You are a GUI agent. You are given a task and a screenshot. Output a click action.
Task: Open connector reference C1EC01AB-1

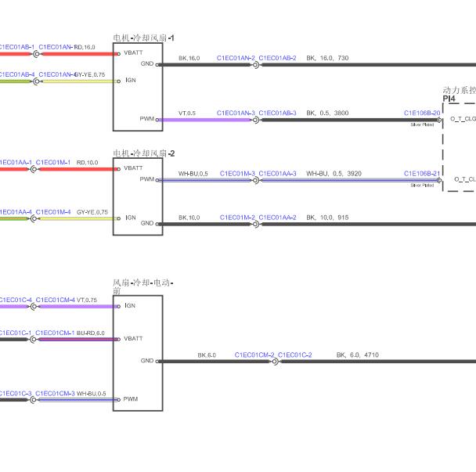pyautogui.click(x=16, y=47)
